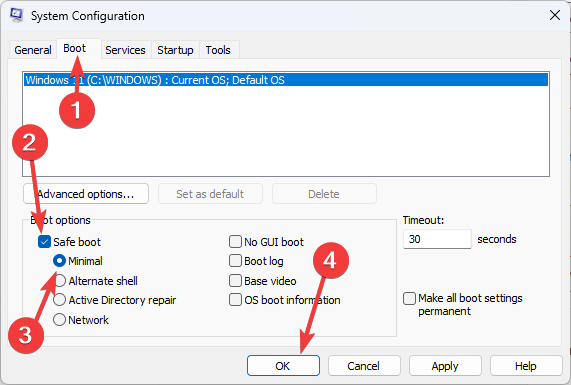The image size is (571, 385).
Task: Check OS boot information box
Action: tap(235, 300)
